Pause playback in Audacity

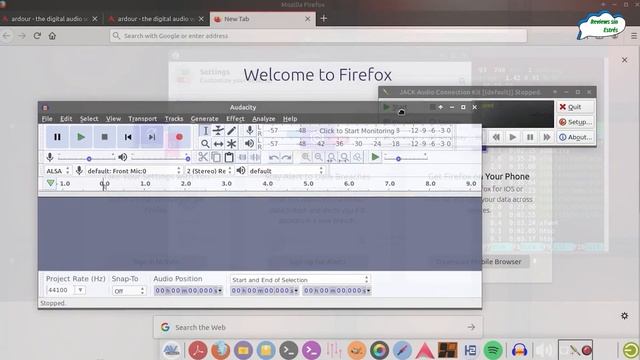[57, 137]
